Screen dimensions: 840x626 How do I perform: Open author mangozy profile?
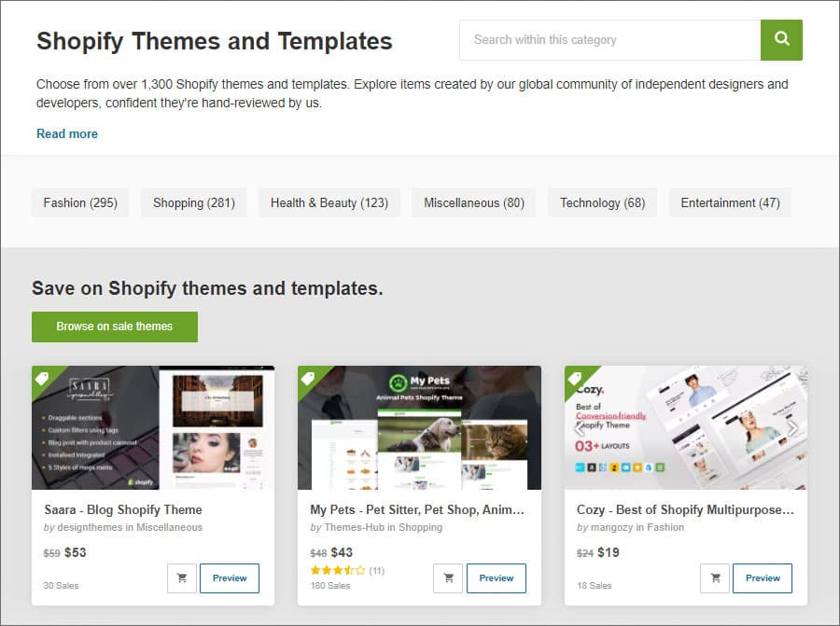[611, 527]
